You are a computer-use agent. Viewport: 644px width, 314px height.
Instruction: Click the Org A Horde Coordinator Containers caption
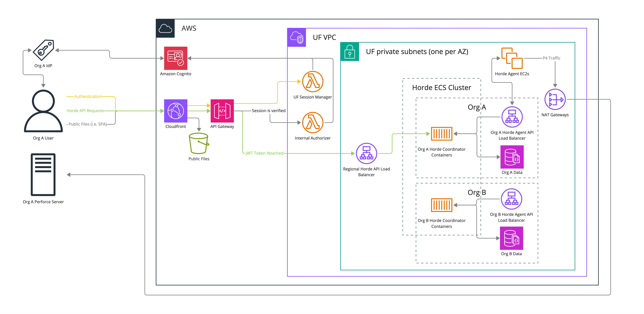tap(441, 152)
